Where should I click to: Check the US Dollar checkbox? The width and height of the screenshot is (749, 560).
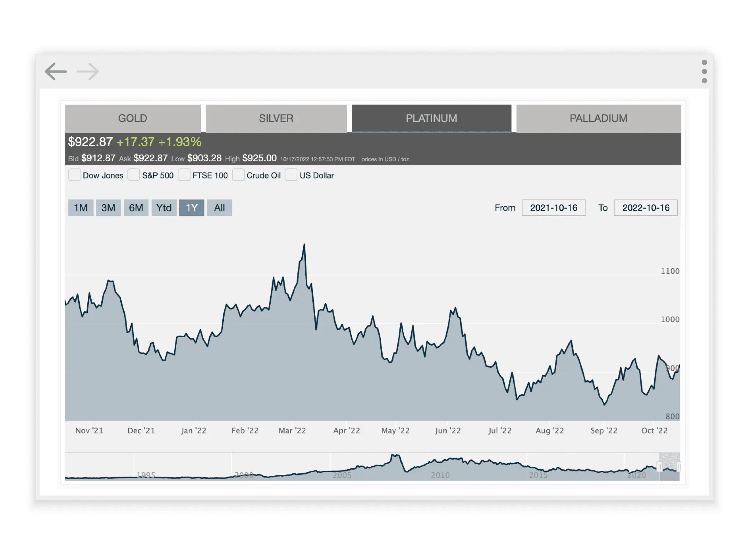pos(291,175)
